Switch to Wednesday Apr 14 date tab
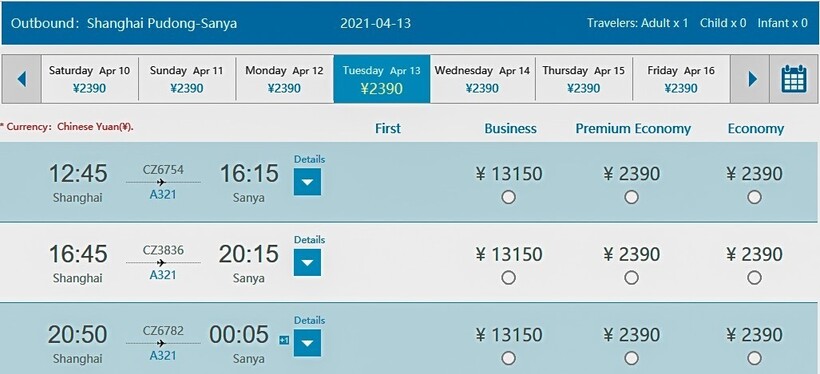 (482, 79)
